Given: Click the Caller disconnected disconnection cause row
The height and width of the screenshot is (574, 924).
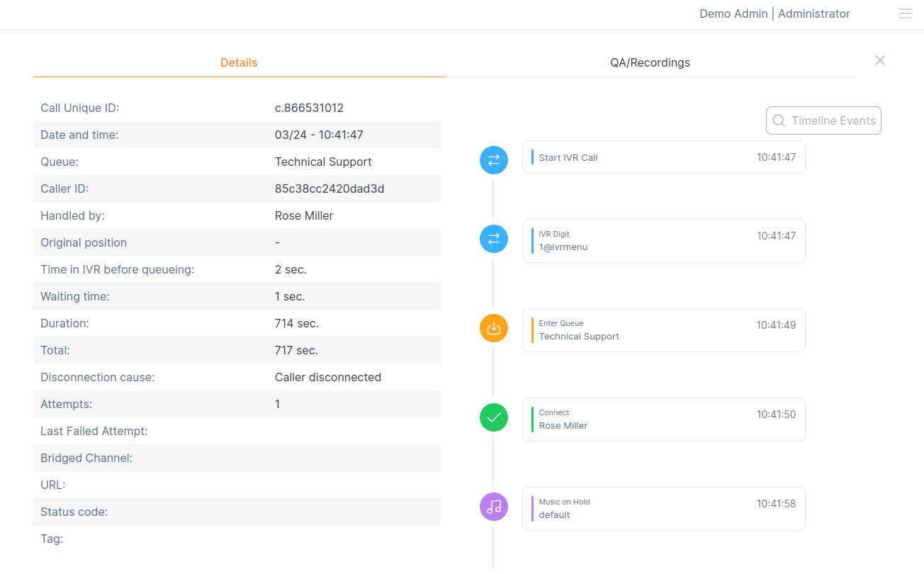Looking at the screenshot, I should (x=328, y=377).
